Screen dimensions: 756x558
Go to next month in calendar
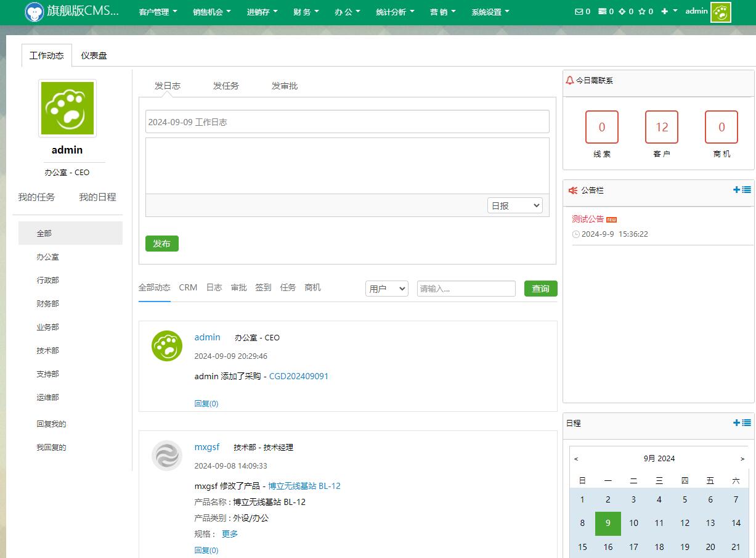pyautogui.click(x=742, y=459)
